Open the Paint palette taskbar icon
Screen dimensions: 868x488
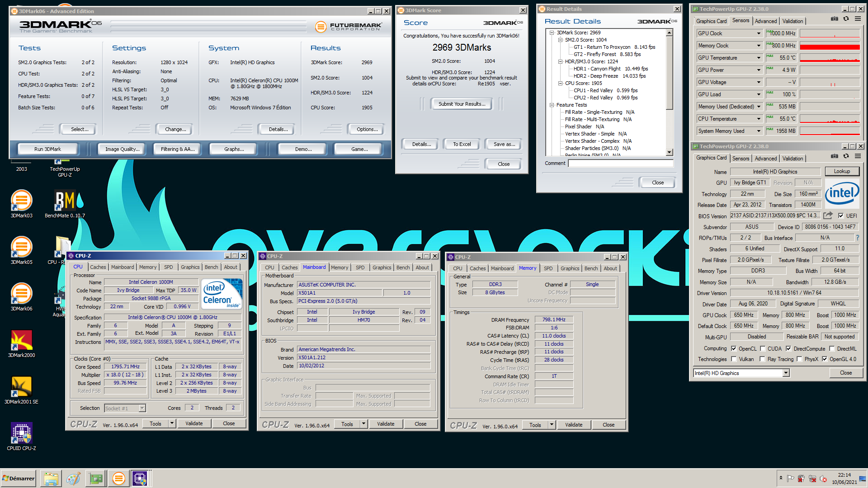(73, 479)
